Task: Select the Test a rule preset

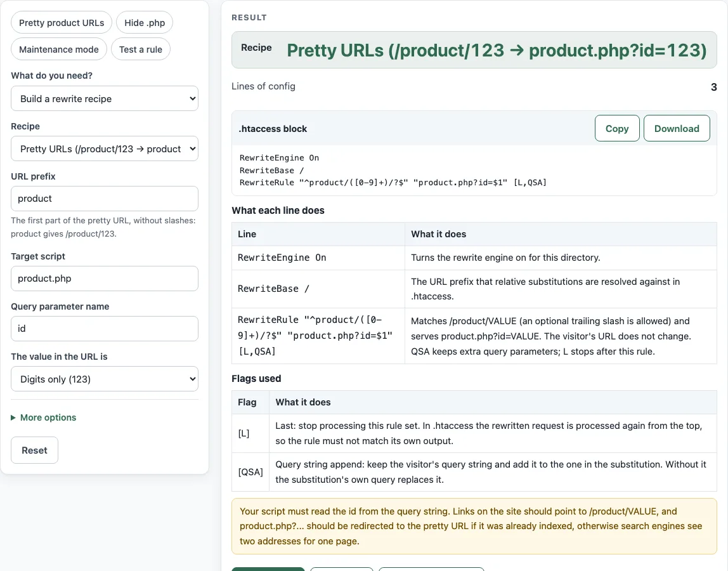Action: click(x=141, y=49)
